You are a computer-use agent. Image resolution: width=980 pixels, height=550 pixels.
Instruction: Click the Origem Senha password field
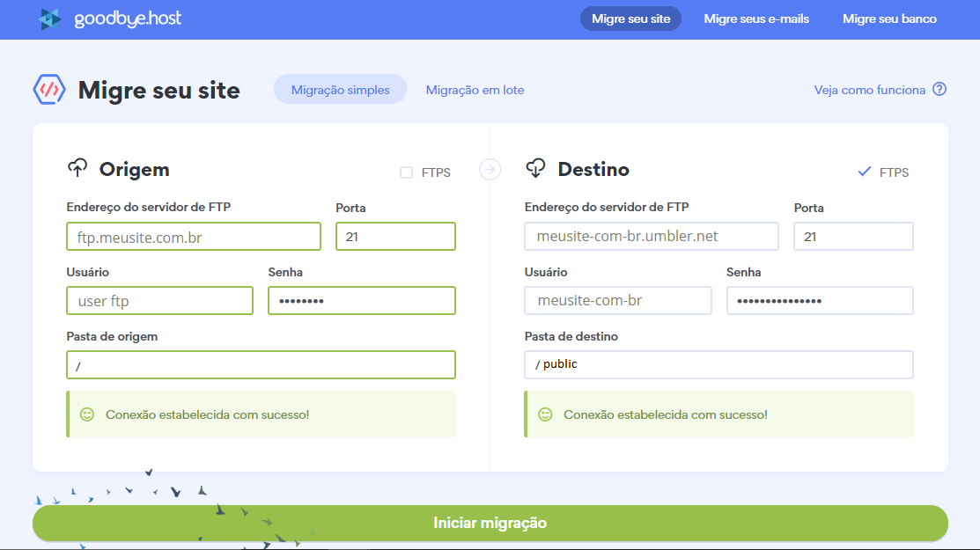(361, 301)
